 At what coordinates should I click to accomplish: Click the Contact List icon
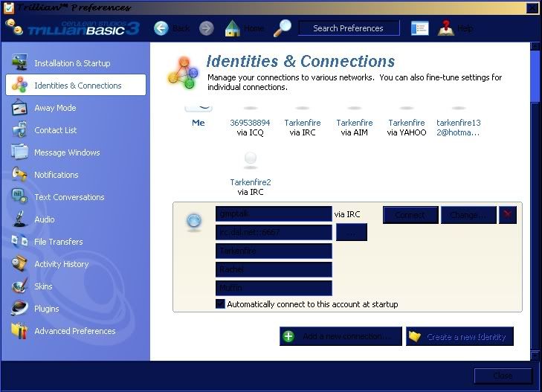pos(19,130)
